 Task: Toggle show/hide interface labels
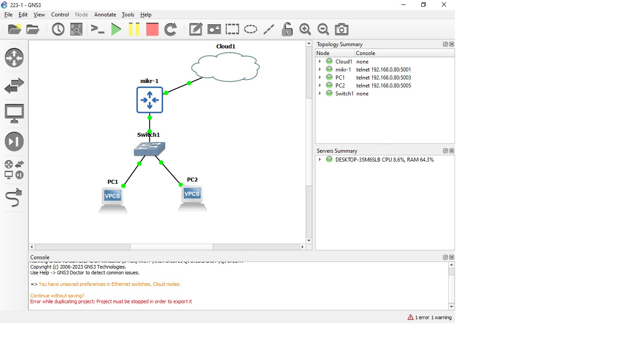[x=76, y=29]
